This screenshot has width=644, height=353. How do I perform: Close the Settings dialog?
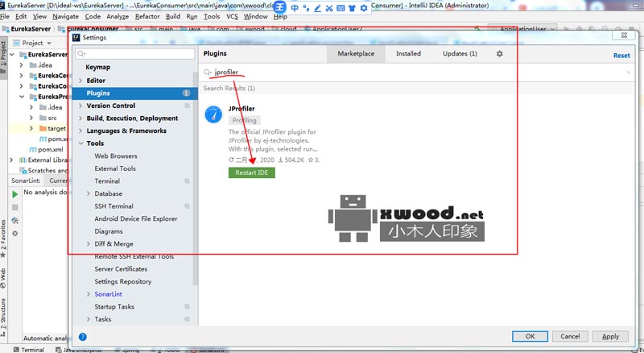coord(624,35)
